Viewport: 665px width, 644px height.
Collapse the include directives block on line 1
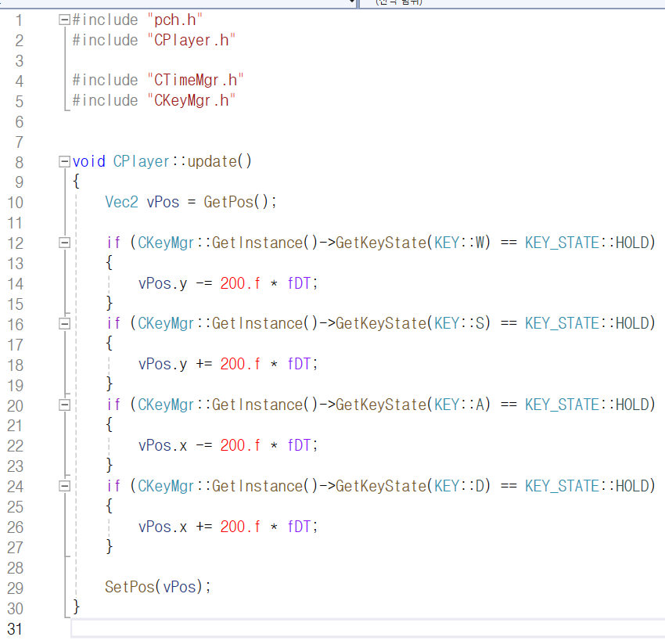tap(63, 19)
